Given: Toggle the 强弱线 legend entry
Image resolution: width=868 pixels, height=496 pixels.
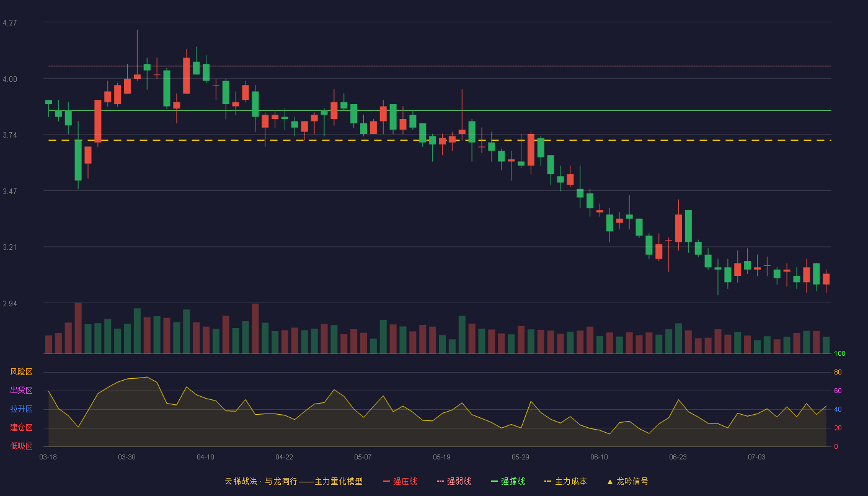Looking at the screenshot, I should point(454,481).
